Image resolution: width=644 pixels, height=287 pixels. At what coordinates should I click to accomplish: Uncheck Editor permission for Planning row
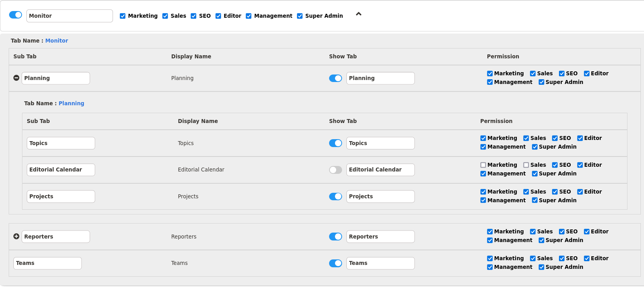point(587,74)
